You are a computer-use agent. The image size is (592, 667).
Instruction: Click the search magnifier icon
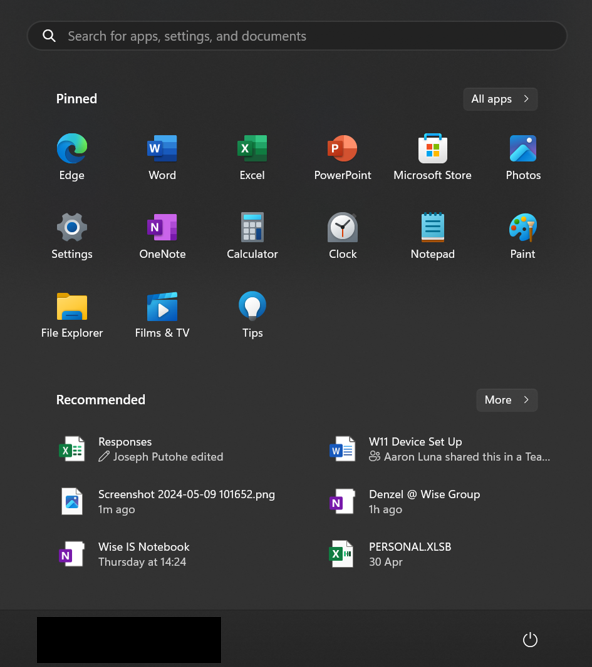(x=49, y=36)
